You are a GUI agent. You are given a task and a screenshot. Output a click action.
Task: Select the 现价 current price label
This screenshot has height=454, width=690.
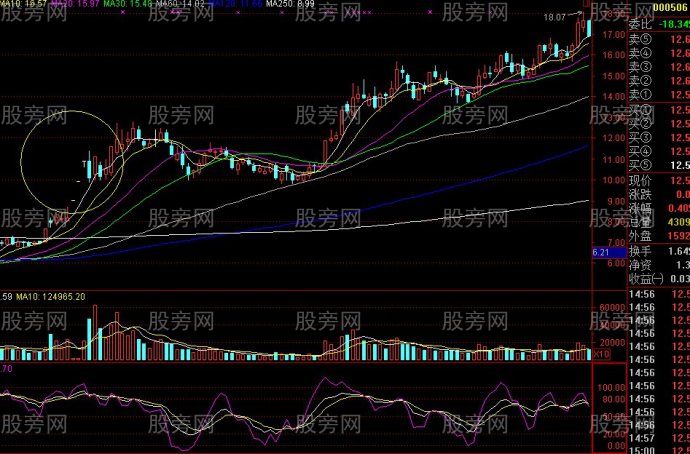click(640, 180)
